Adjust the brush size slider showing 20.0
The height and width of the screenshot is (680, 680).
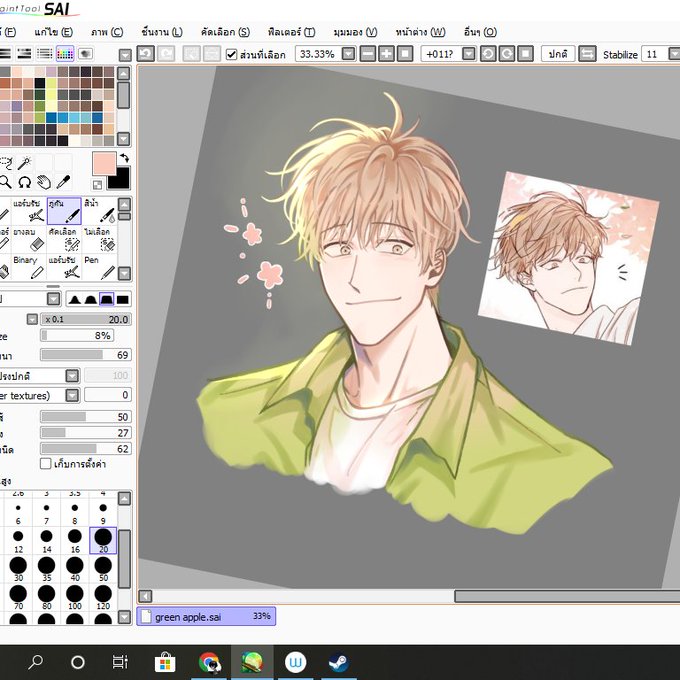pyautogui.click(x=85, y=320)
